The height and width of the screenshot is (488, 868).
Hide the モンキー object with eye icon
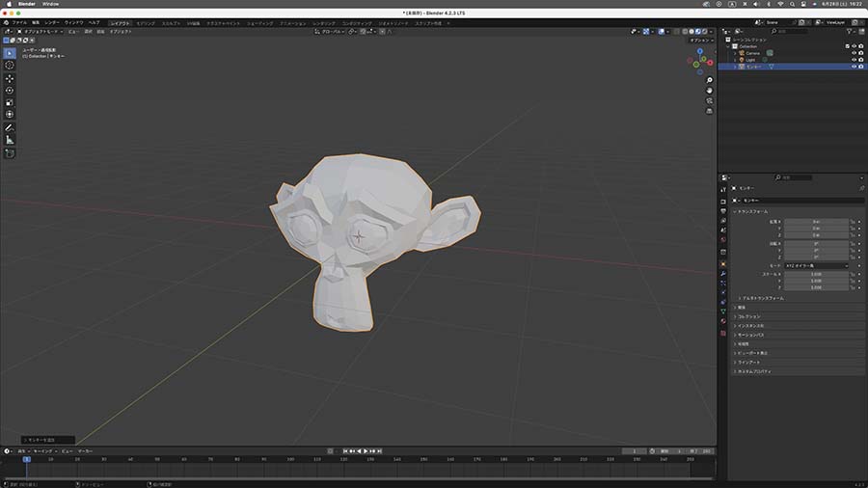pos(854,67)
